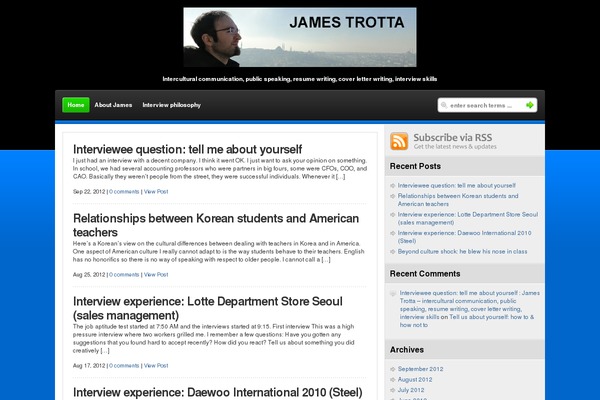The image size is (600, 400).
Task: Open the Home menu tab
Action: [76, 105]
